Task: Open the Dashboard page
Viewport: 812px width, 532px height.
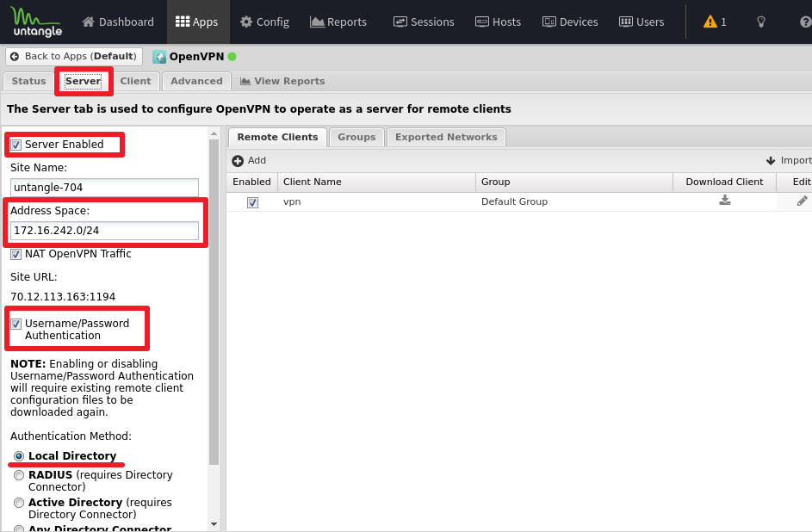Action: click(x=118, y=22)
